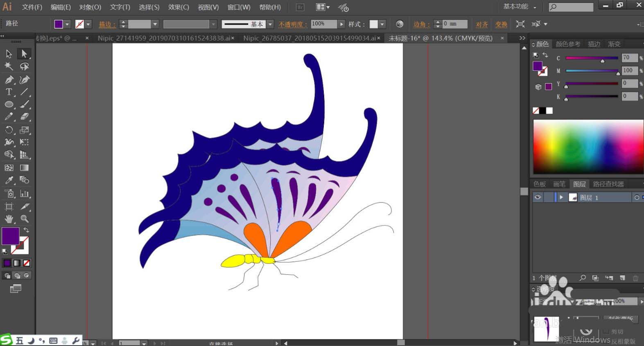Choose the Rotate tool
The image size is (644, 346).
(9, 130)
